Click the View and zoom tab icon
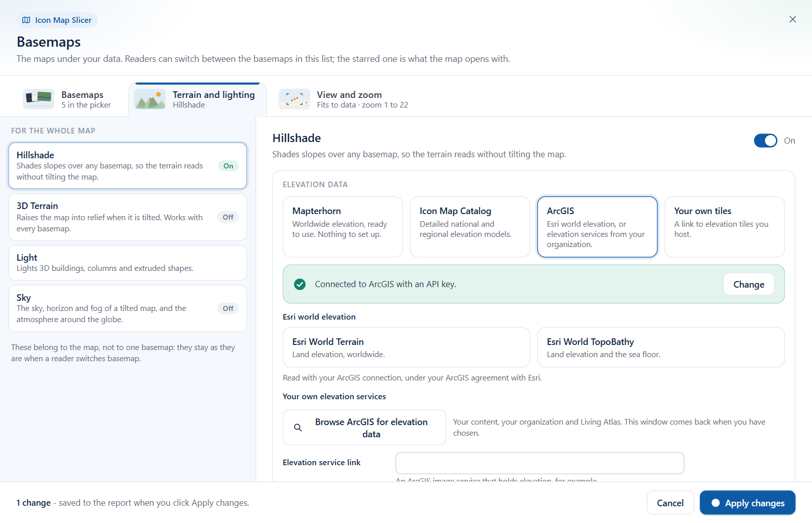 (x=294, y=99)
